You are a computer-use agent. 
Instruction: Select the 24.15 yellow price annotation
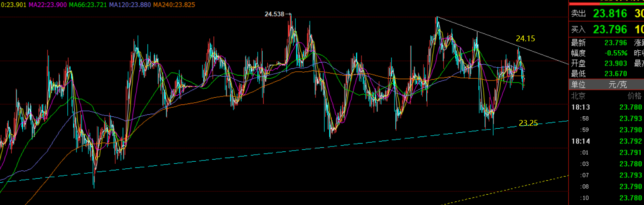(525, 39)
